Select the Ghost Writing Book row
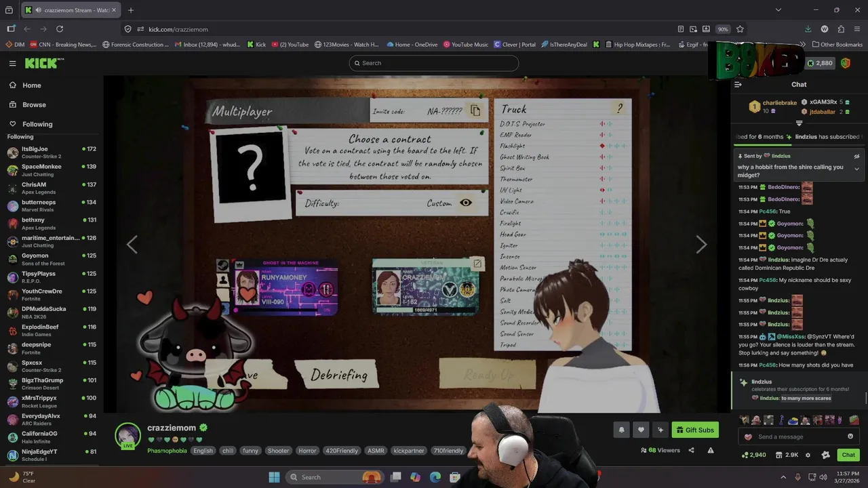The width and height of the screenshot is (868, 488). (563, 157)
